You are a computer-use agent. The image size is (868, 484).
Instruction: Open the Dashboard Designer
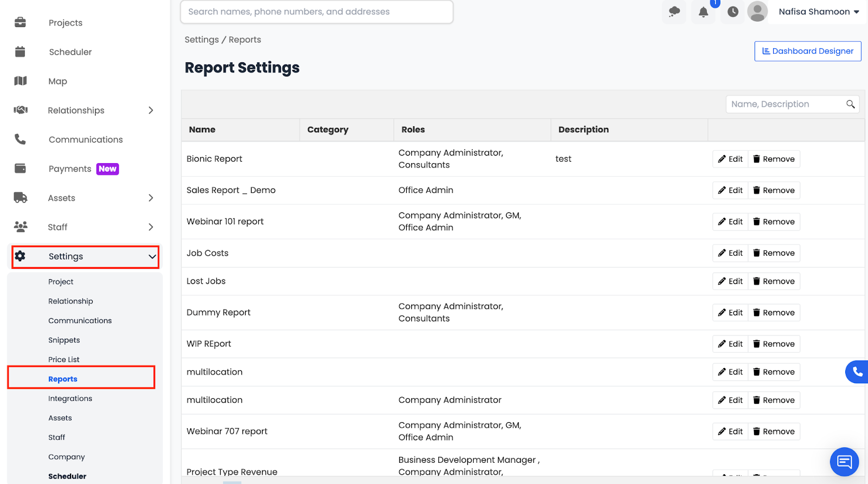click(x=807, y=51)
